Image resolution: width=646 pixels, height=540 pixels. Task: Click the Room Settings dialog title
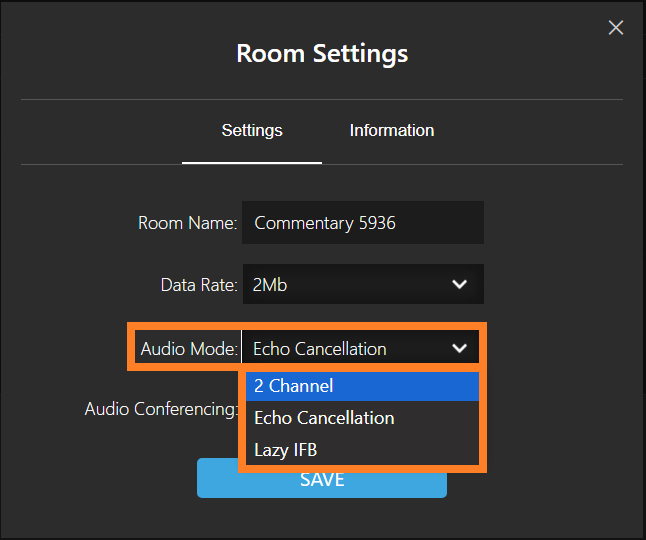(x=322, y=53)
